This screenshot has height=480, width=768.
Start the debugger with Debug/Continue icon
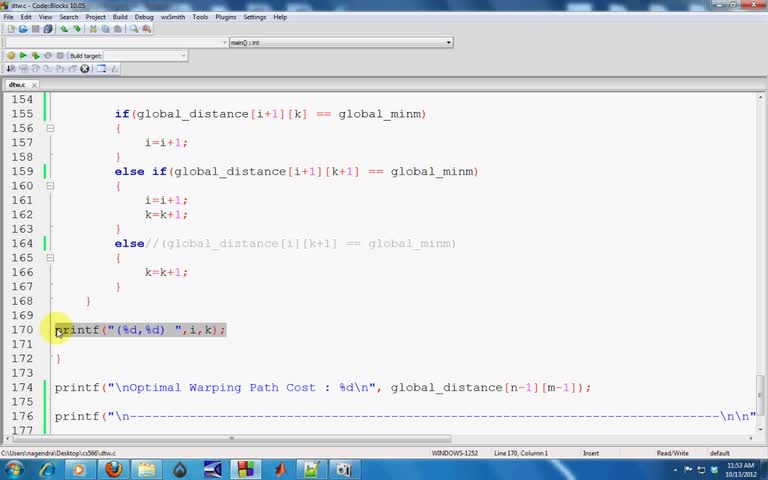tap(11, 69)
